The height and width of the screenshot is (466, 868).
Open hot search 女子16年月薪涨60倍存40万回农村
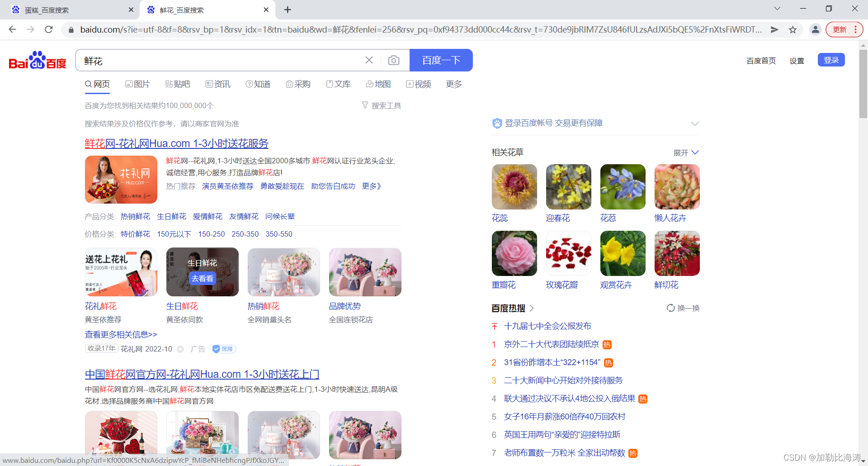565,417
